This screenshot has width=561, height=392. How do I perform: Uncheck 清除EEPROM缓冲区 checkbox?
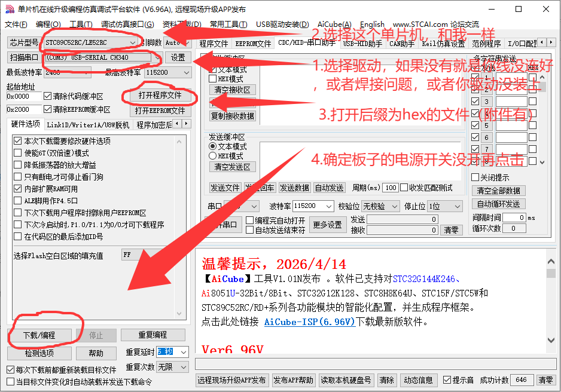point(48,109)
